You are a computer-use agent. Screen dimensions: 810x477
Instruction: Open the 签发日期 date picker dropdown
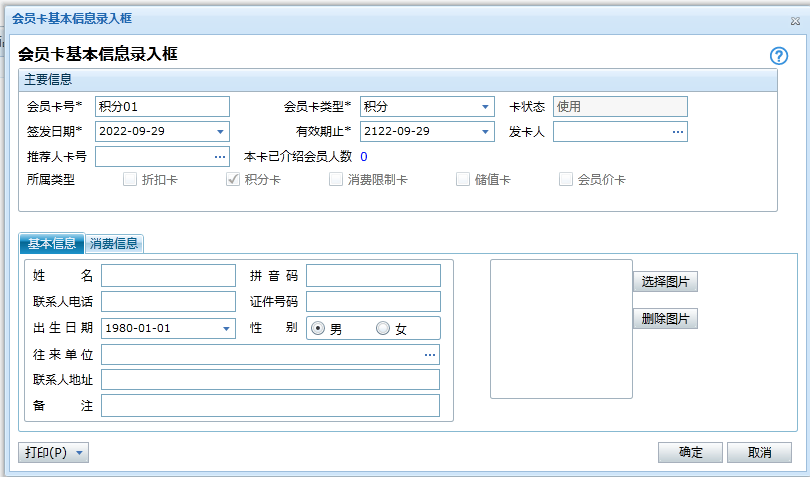tap(220, 132)
